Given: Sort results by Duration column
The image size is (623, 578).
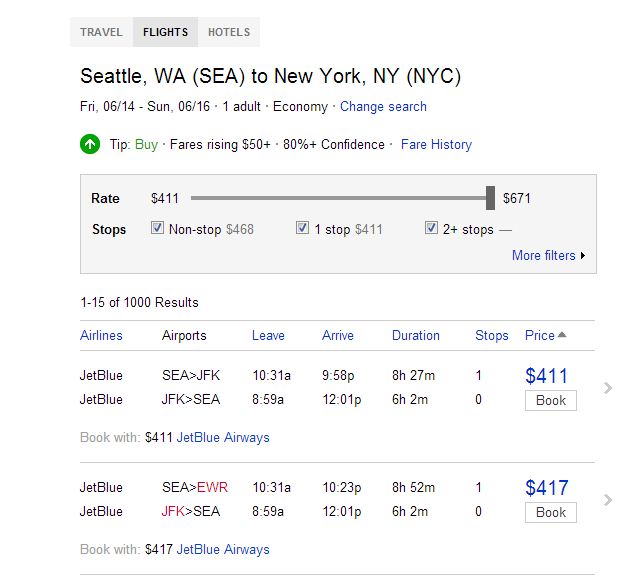Looking at the screenshot, I should point(416,336).
